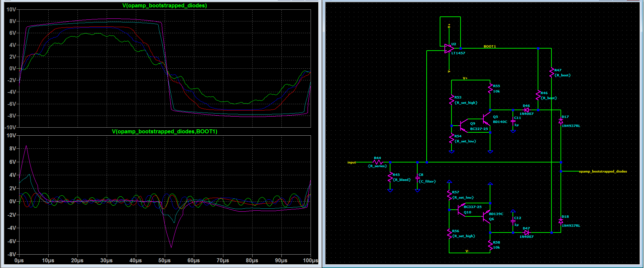The width and height of the screenshot is (644, 268).
Task: Pick the R58 10k resistor symbol
Action: click(x=490, y=245)
